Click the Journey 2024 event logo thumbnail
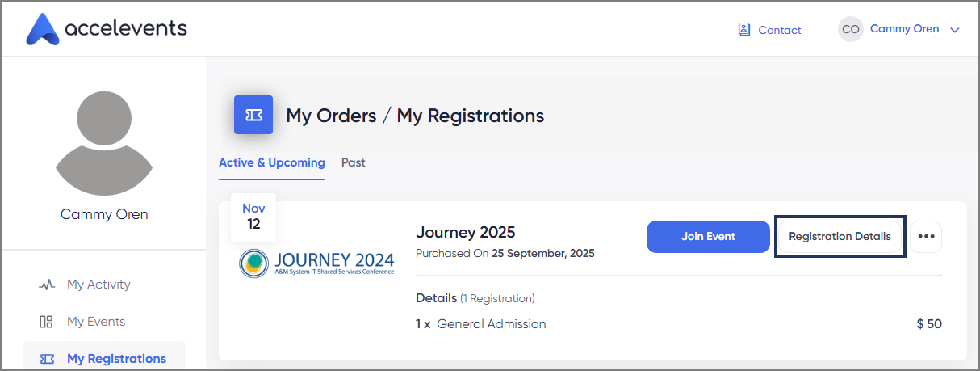This screenshot has width=980, height=371. [x=317, y=263]
